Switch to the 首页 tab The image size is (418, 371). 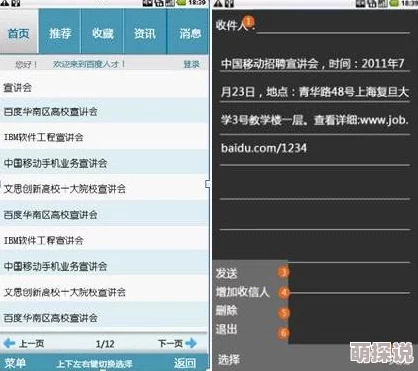click(19, 32)
